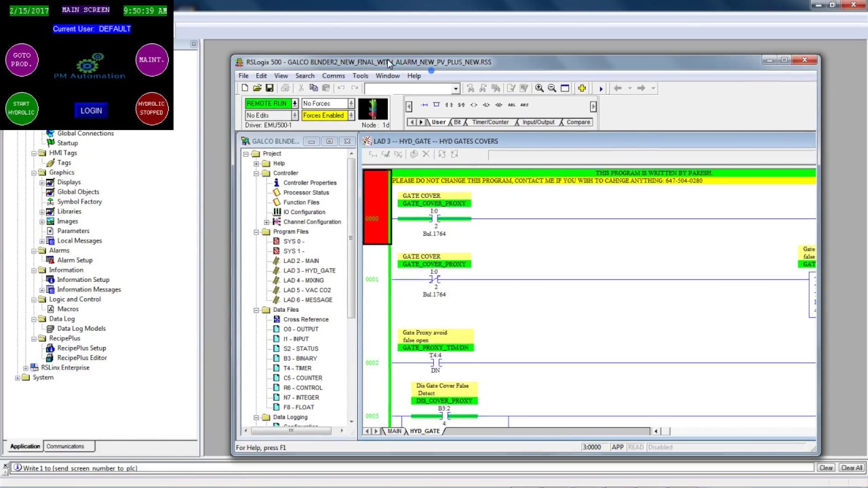Select the output energize coil instruction
Viewport: 868px width, 488px height.
click(474, 105)
